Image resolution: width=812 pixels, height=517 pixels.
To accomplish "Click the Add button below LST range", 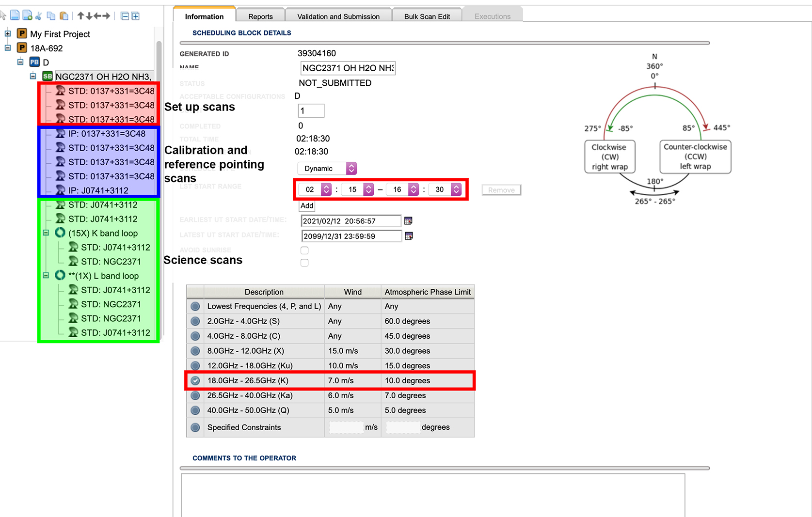I will point(306,206).
